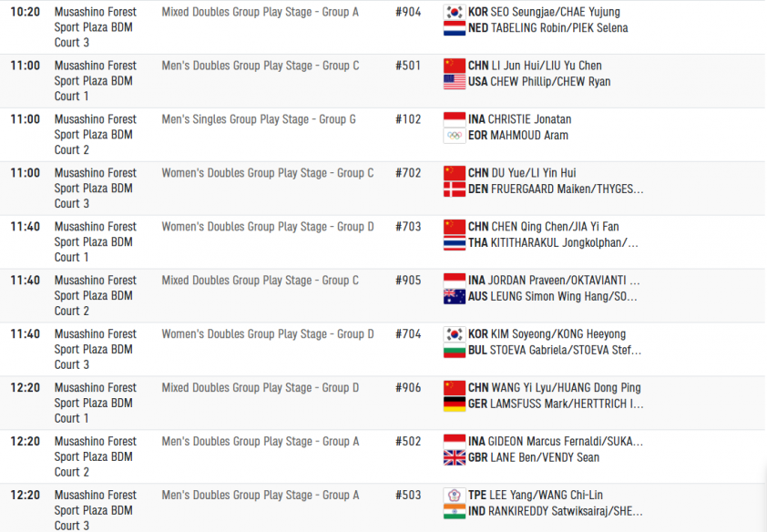Screen dimensions: 767x532
Task: Click the Thailand flag next to KITITHARAKUL
Action: tap(454, 243)
